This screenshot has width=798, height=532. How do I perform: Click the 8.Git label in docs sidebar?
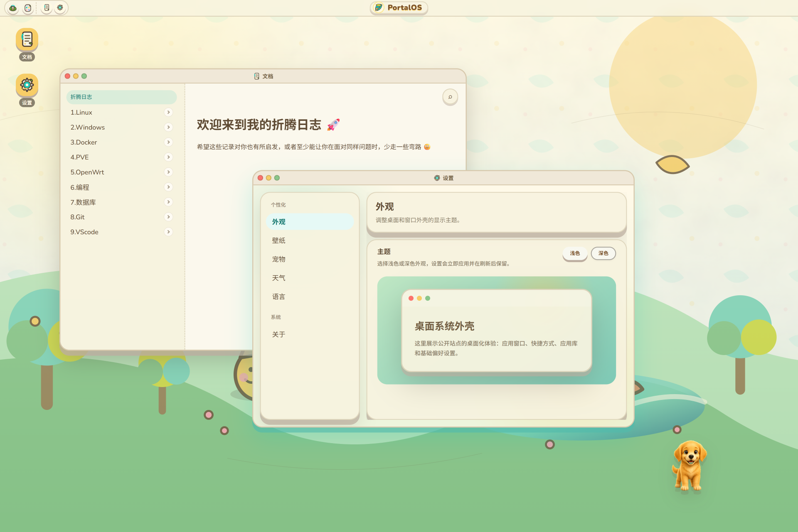pos(77,217)
